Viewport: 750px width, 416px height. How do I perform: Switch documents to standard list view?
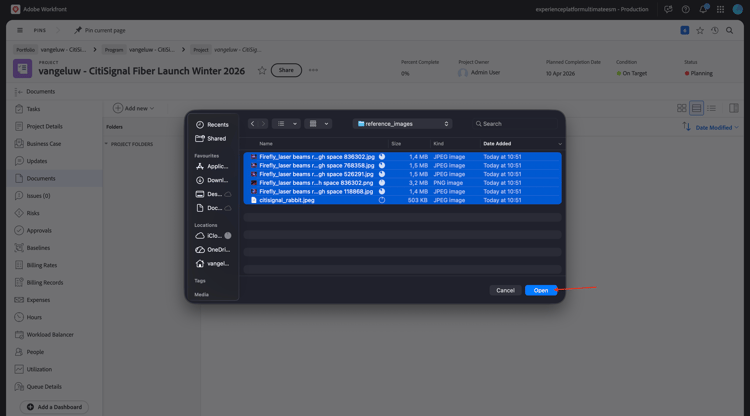click(696, 108)
